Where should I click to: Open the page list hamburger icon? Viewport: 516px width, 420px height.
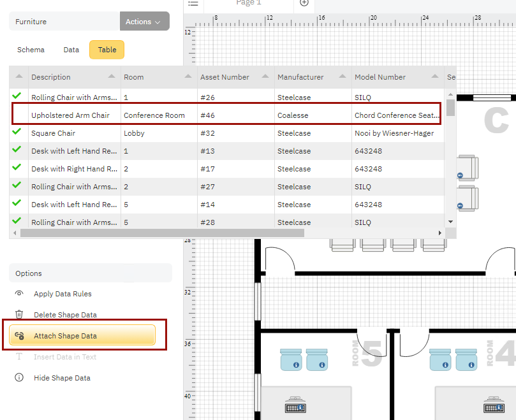tap(193, 3)
